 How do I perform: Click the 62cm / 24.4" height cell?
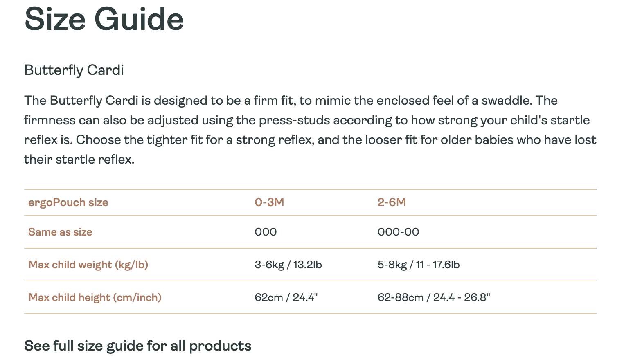tap(286, 297)
